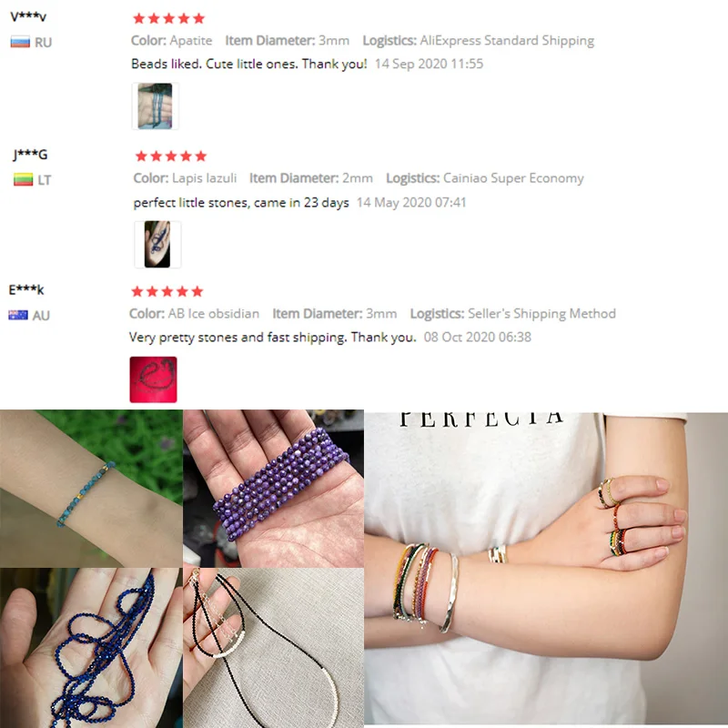Click the black and white necklace photo
Viewport: 728px width, 728px height.
click(274, 648)
